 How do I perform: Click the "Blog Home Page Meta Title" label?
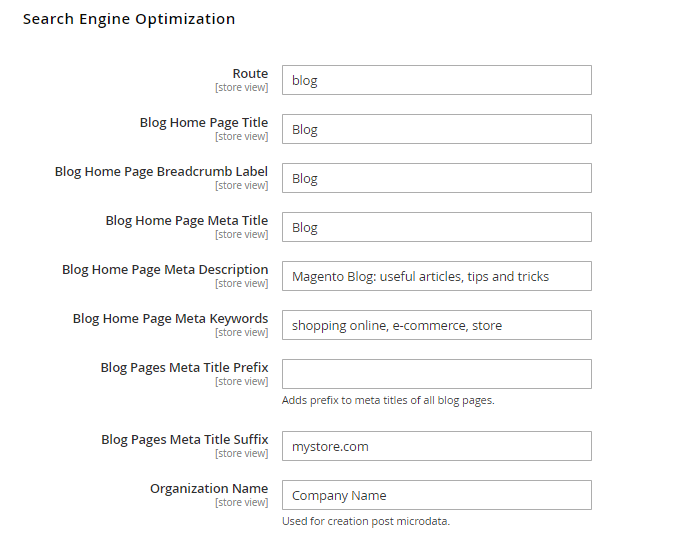(x=187, y=220)
